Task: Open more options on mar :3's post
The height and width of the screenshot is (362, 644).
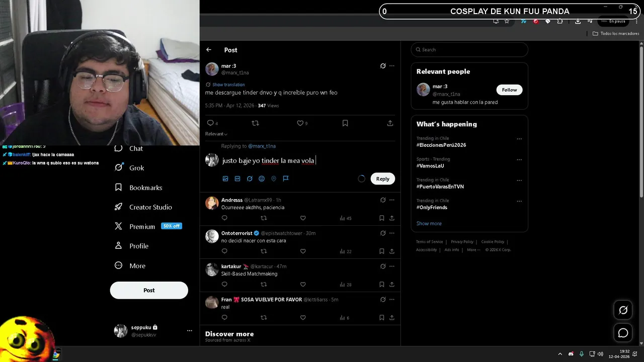Action: [392, 66]
